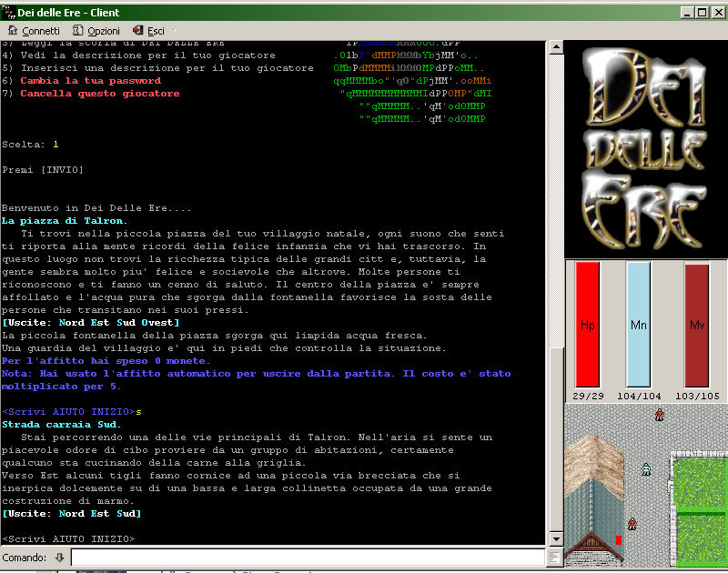Click the small page icon right of command field
The image size is (728, 573).
tap(553, 557)
